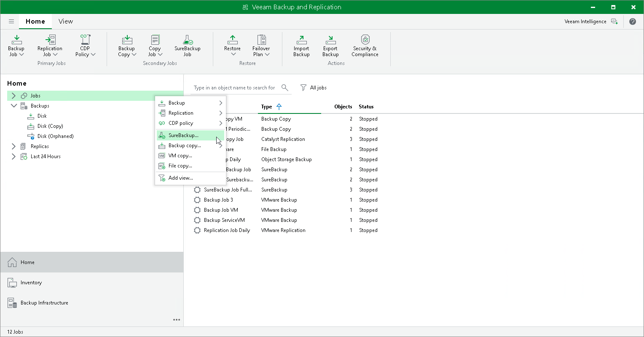Open Security & Compliance analyzer

[x=365, y=46]
